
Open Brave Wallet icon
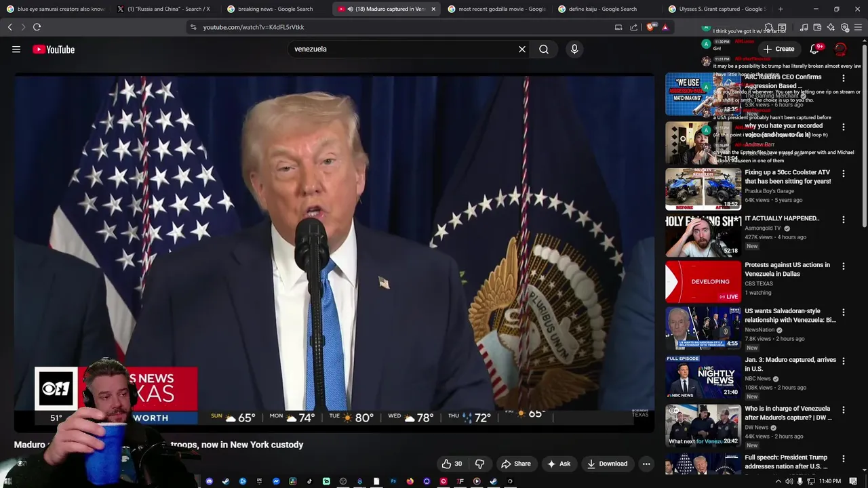tap(817, 27)
